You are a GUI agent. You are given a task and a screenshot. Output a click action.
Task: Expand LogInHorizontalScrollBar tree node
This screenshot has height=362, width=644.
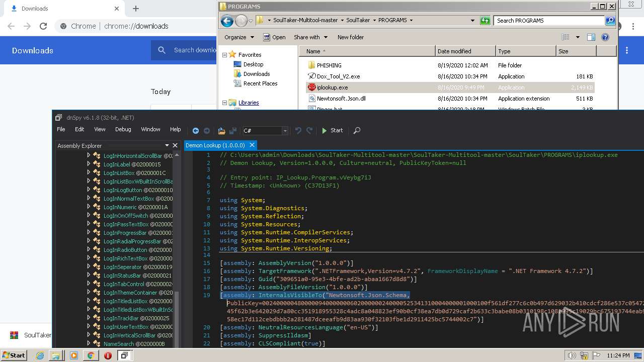pyautogui.click(x=89, y=156)
